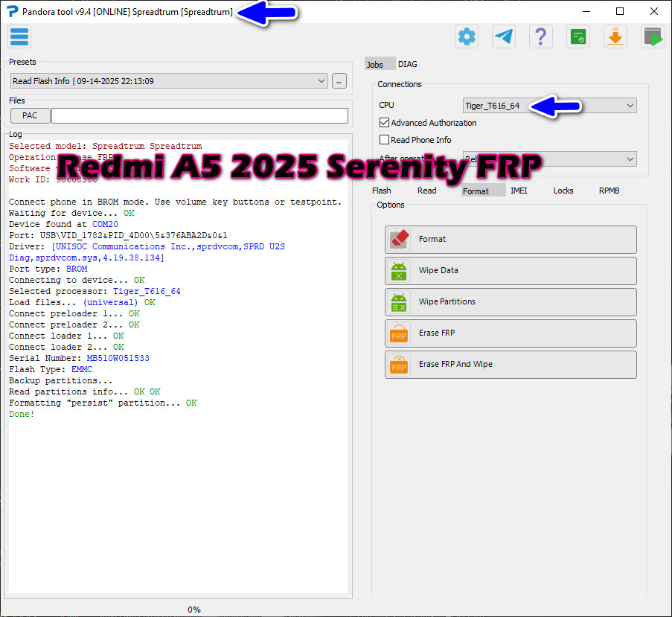Switch to the DIAG tab
The width and height of the screenshot is (672, 617).
[408, 64]
